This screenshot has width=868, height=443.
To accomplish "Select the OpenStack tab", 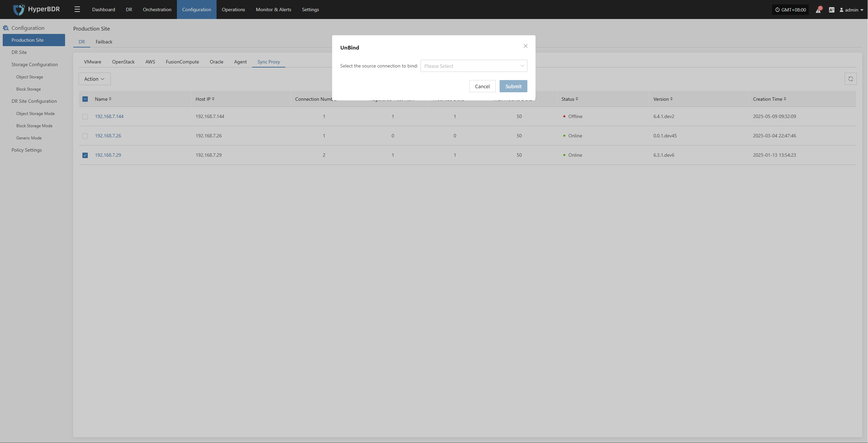I will tap(123, 62).
